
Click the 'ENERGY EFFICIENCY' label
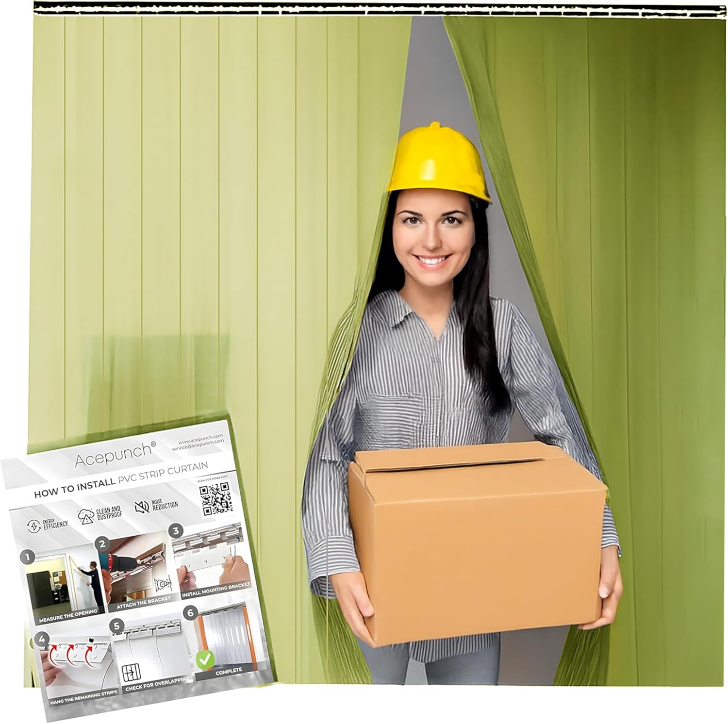coord(55,524)
